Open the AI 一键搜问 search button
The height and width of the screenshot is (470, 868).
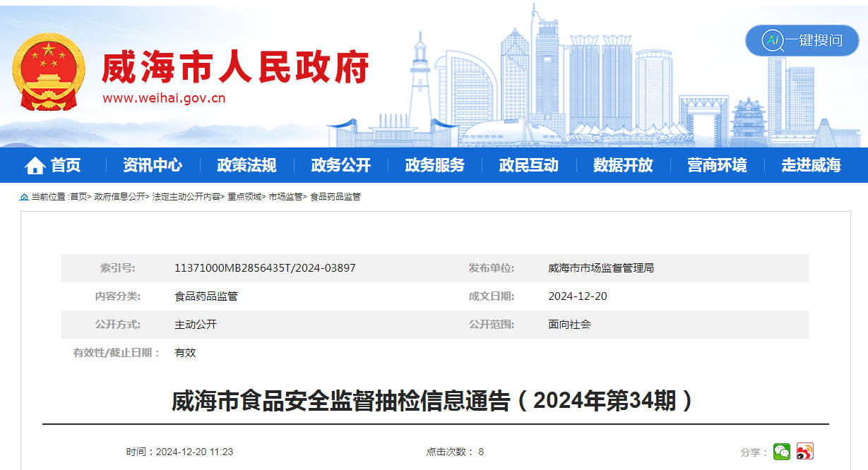point(802,40)
